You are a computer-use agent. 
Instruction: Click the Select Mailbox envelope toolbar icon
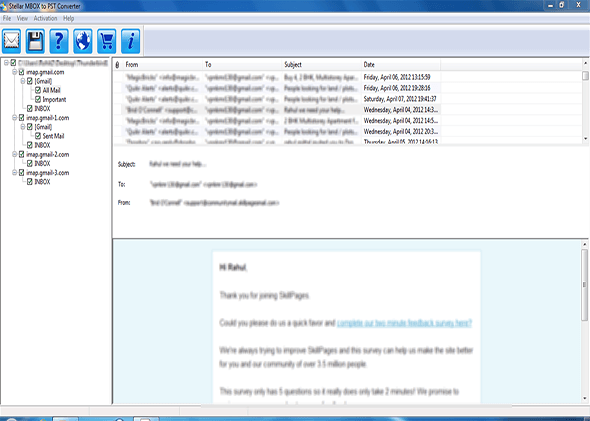click(11, 41)
